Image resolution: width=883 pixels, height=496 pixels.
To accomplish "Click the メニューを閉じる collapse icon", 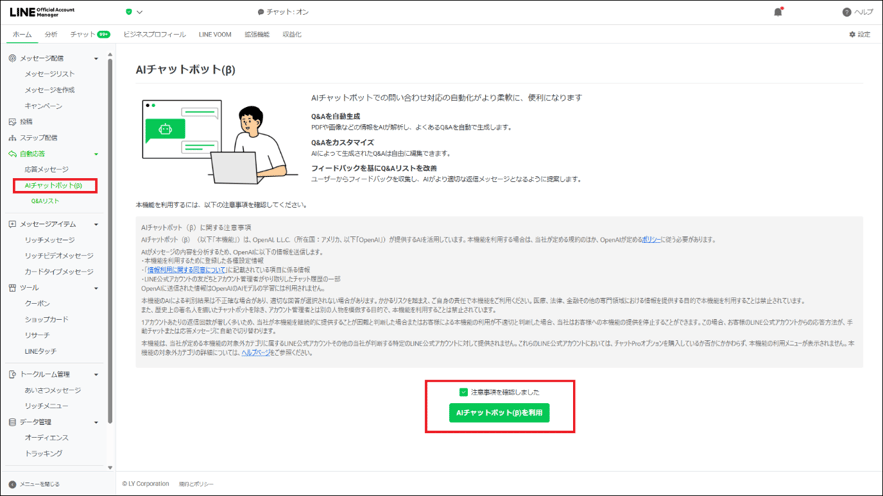I will tap(12, 484).
